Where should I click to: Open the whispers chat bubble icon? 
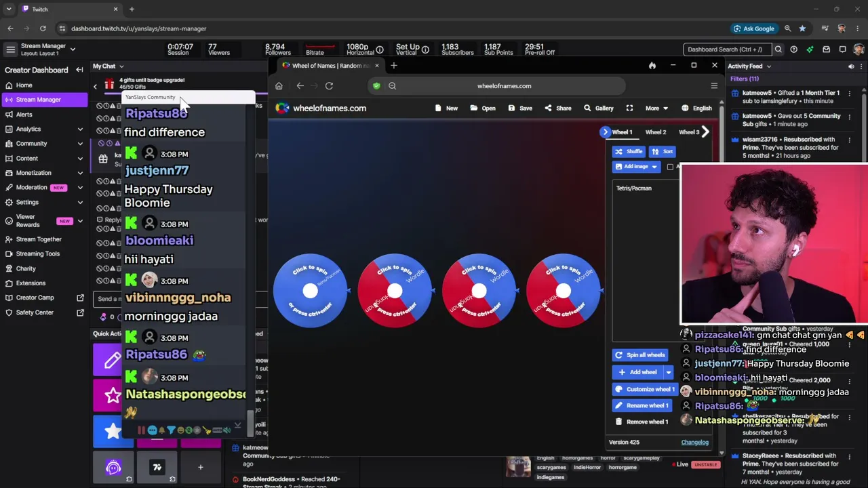click(x=842, y=49)
